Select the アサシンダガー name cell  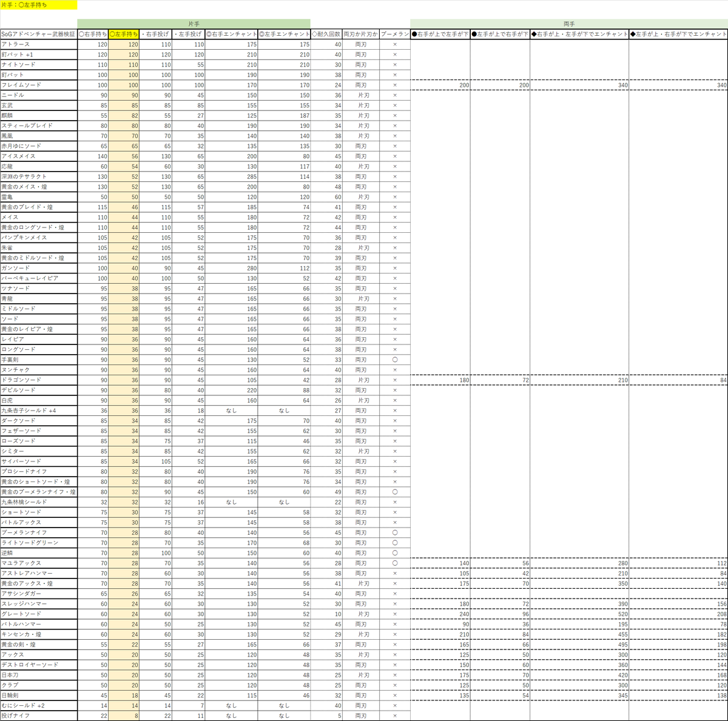(x=39, y=594)
